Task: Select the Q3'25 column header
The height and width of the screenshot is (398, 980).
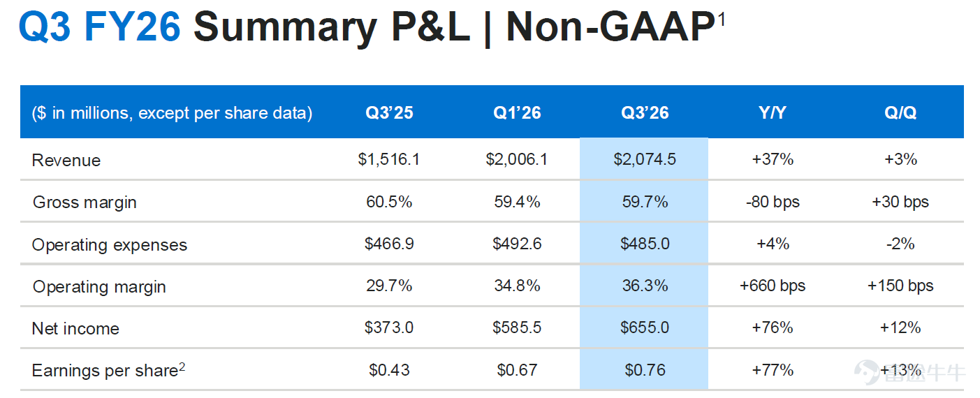Action: [389, 113]
